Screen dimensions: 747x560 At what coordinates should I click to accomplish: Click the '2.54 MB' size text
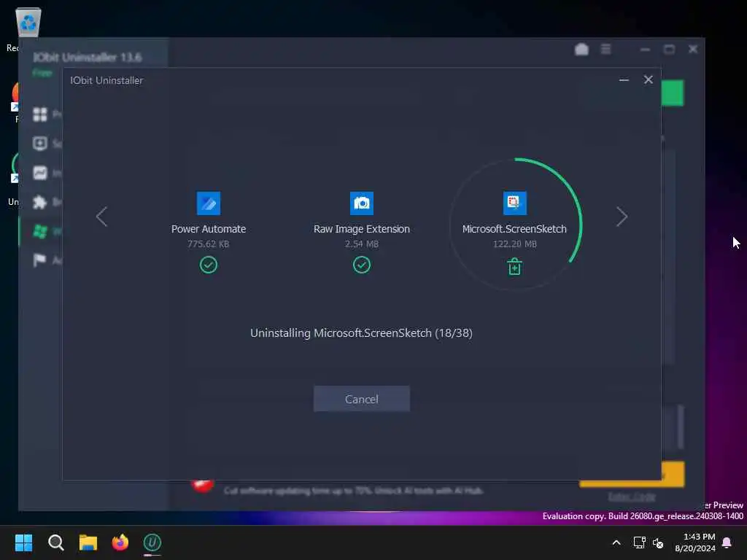click(x=362, y=244)
